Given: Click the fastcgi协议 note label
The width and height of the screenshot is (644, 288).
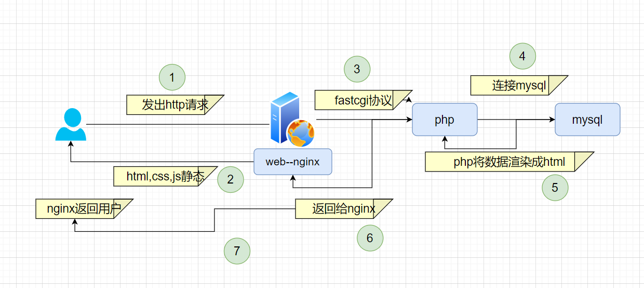Looking at the screenshot, I should [x=363, y=100].
